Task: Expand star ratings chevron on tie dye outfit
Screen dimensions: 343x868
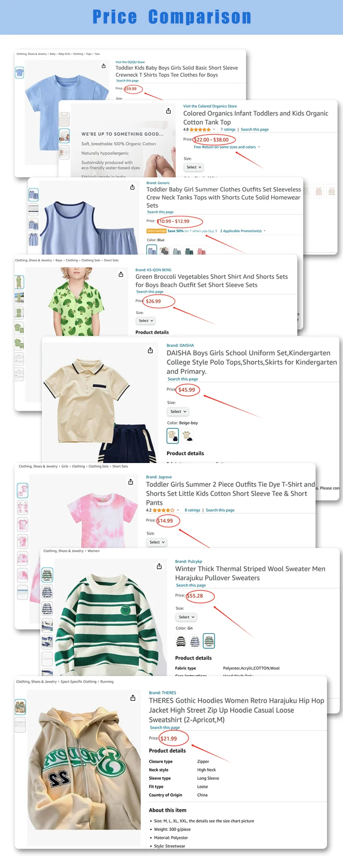Action: (x=178, y=510)
